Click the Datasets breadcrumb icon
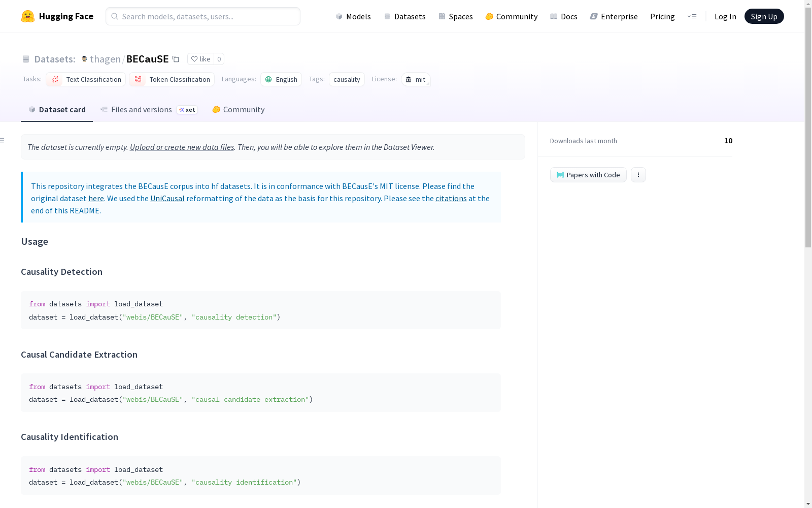The width and height of the screenshot is (812, 508). pyautogui.click(x=26, y=59)
